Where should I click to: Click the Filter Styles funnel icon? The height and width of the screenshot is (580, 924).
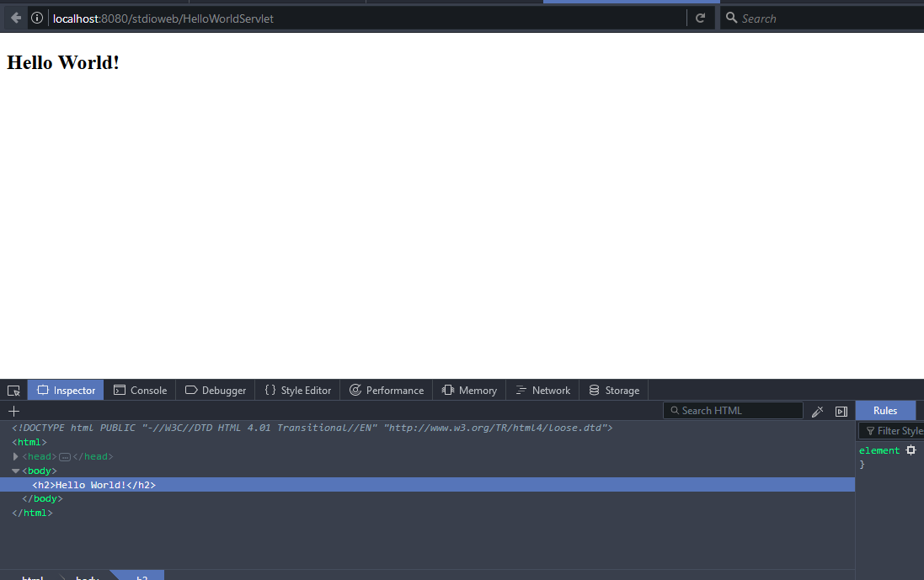(x=870, y=431)
